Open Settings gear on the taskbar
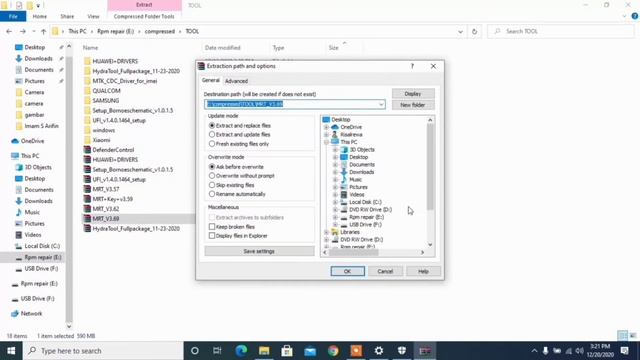This screenshot has height=360, width=640. [379, 351]
